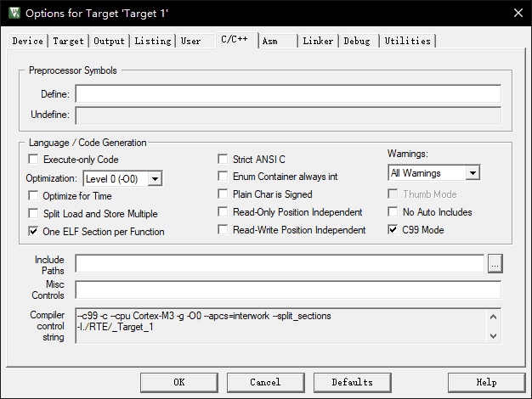
Task: Toggle One ELF Section per Function
Action: tap(34, 231)
